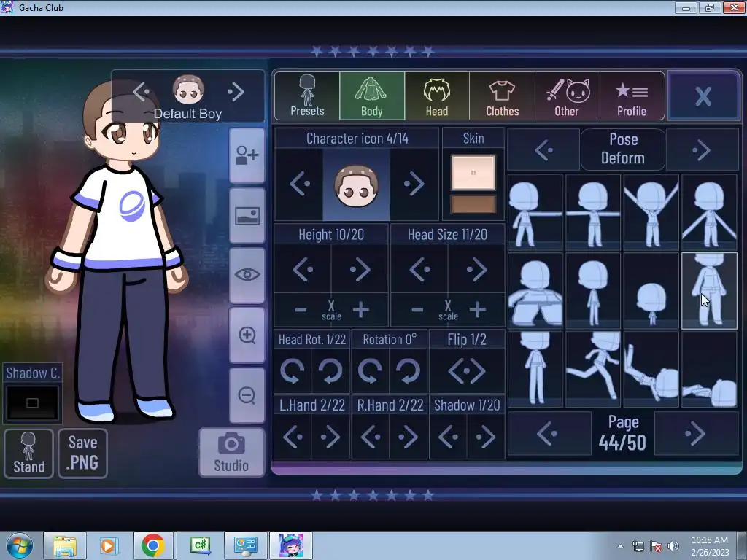This screenshot has width=747, height=560.
Task: Choose pose with both arms raised up
Action: pos(651,212)
